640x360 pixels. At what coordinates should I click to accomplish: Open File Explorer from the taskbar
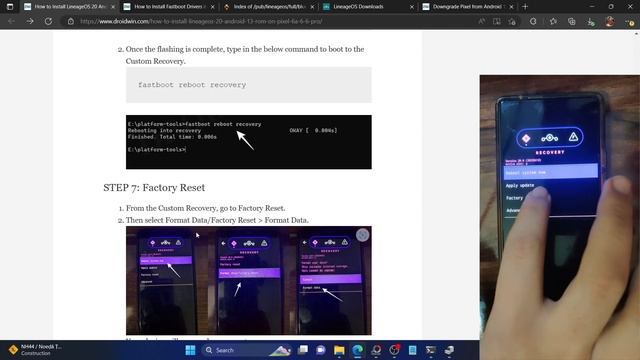tap(339, 350)
